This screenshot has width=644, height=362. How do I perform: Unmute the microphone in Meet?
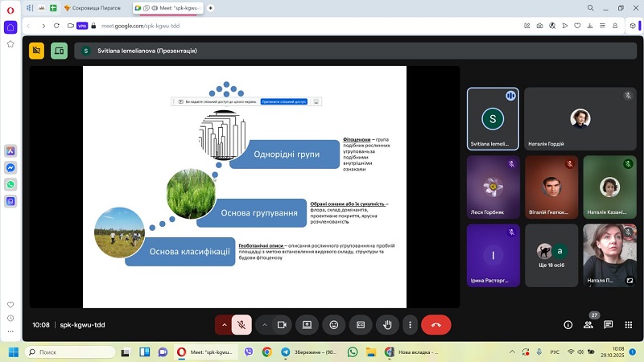coord(241,324)
